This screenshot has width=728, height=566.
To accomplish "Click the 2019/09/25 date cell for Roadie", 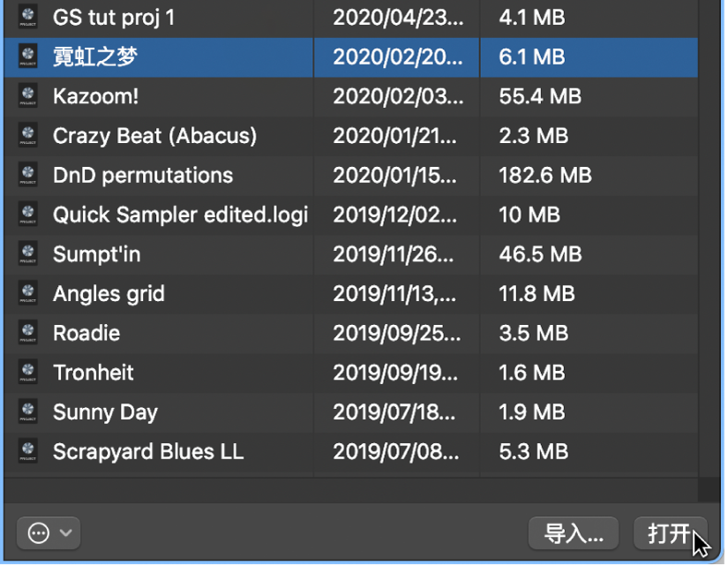I will [395, 333].
